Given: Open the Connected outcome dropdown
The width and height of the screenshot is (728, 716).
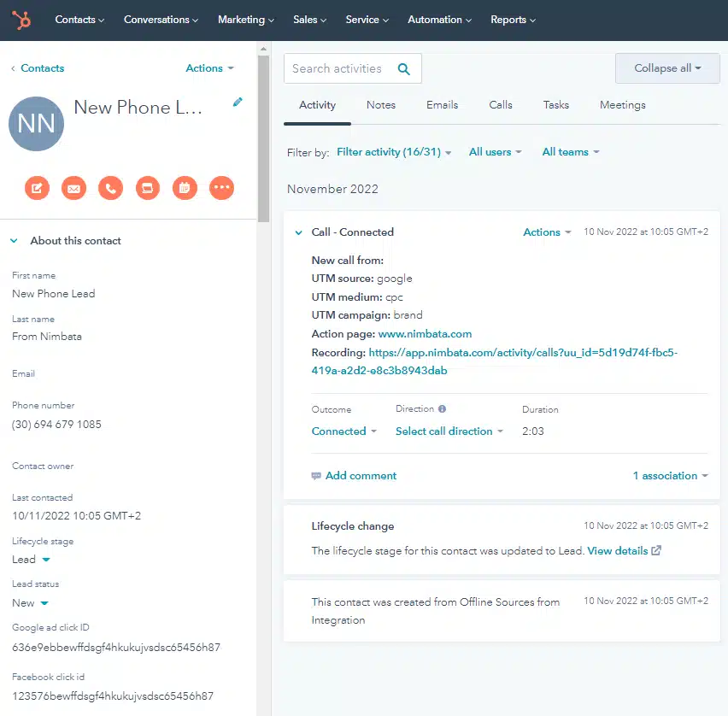Looking at the screenshot, I should tap(343, 431).
